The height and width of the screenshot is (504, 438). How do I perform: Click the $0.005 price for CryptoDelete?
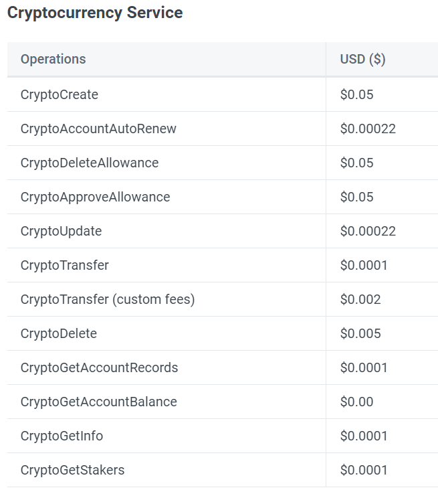pyautogui.click(x=360, y=333)
